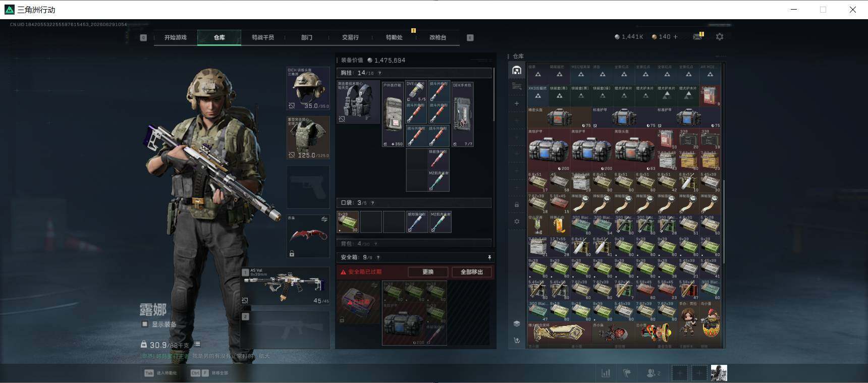Image resolution: width=868 pixels, height=383 pixels.
Task: Select the 精密头盔 repair bag worth 75
Action: (559, 117)
